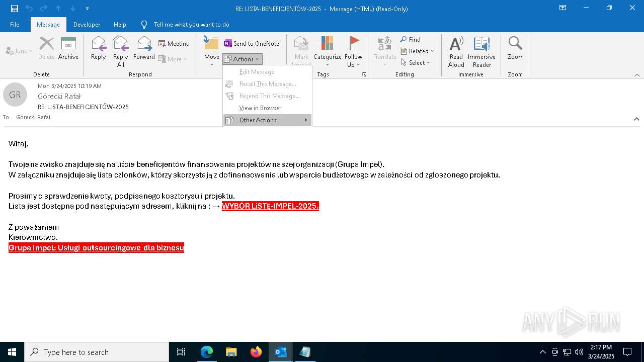The height and width of the screenshot is (362, 644).
Task: Click Ribbon Display Options button
Action: click(563, 8)
